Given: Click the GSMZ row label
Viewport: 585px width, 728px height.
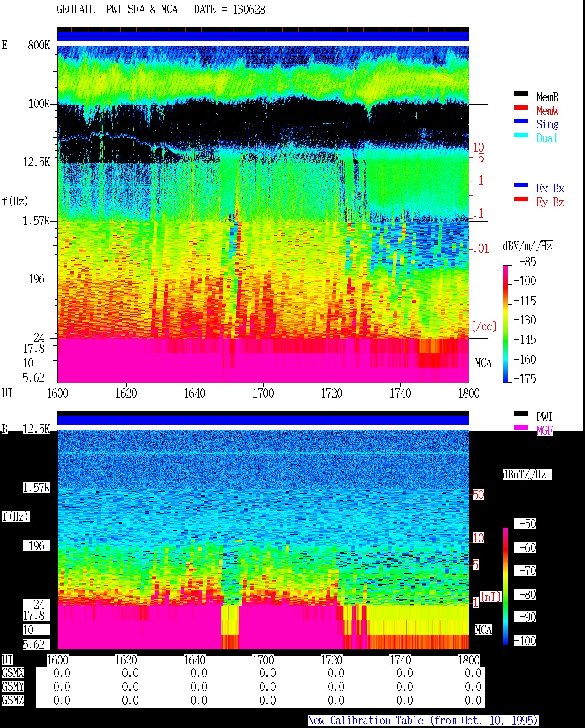Looking at the screenshot, I should pos(13,701).
